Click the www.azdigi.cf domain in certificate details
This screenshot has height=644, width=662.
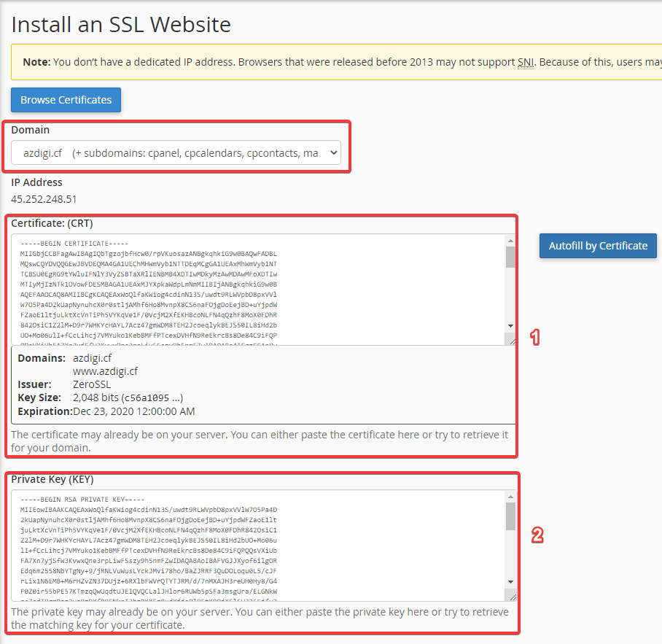105,371
